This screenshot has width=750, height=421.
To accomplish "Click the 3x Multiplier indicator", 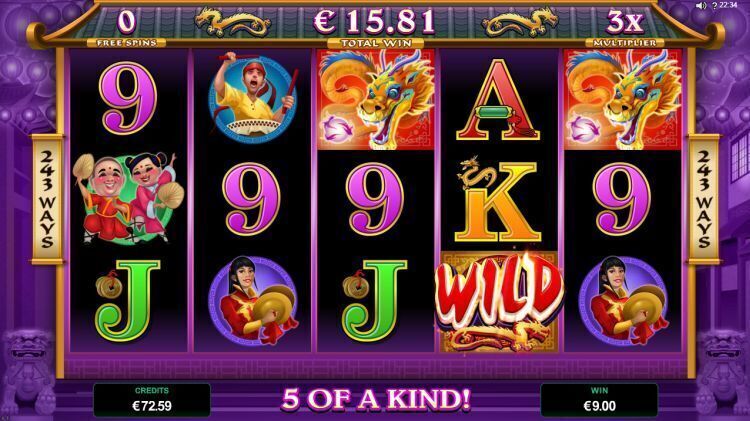I will (x=625, y=27).
